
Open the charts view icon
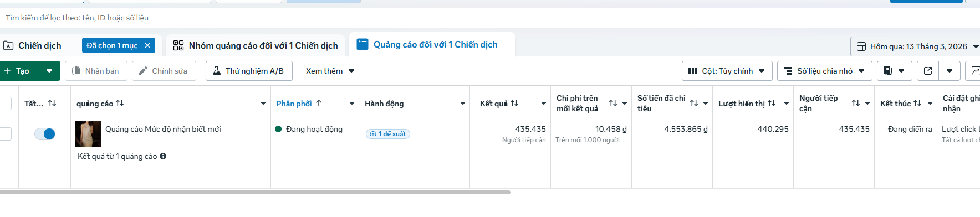click(974, 71)
